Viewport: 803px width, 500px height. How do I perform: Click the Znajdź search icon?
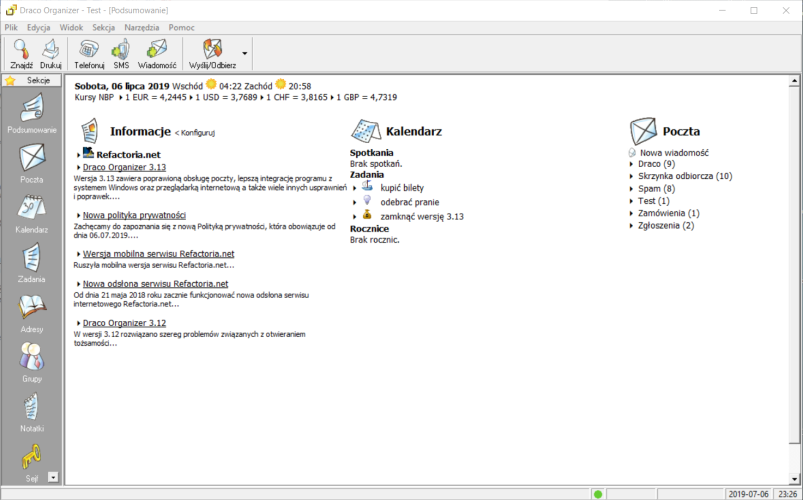click(22, 50)
